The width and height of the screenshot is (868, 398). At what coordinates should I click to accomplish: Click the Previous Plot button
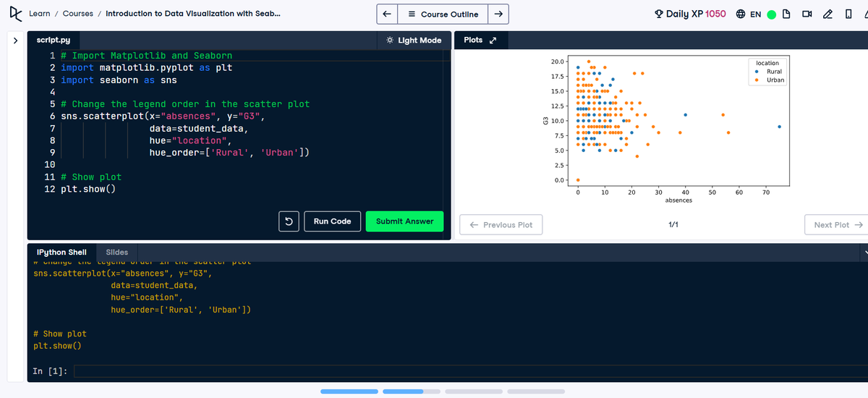pos(501,225)
